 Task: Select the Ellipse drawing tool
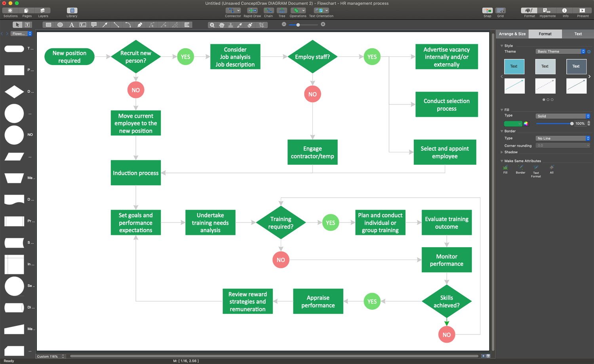[60, 25]
